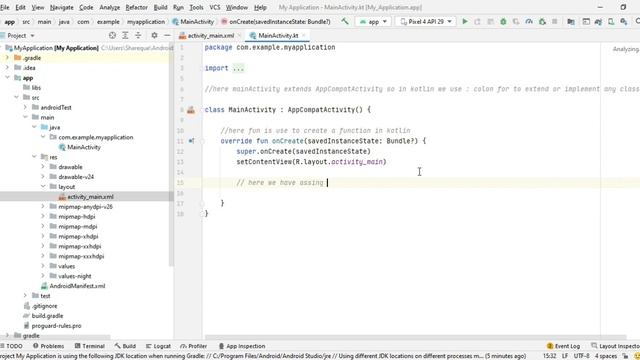
Task: Open the Project view selector dropdown
Action: (20, 36)
